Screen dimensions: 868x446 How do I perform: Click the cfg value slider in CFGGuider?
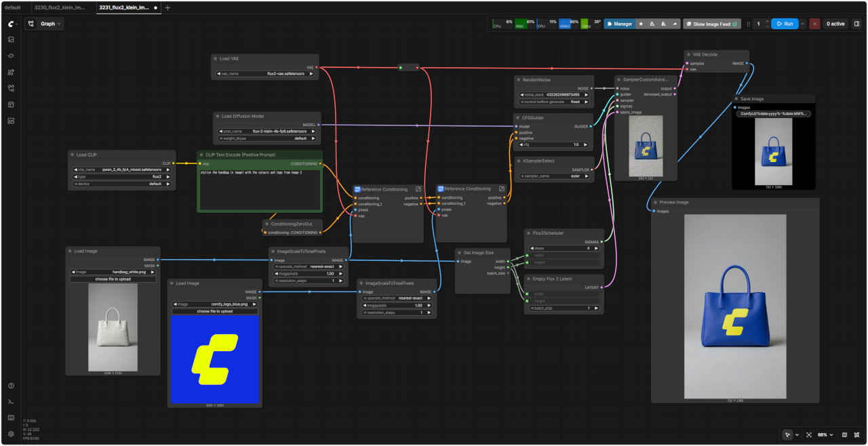553,144
